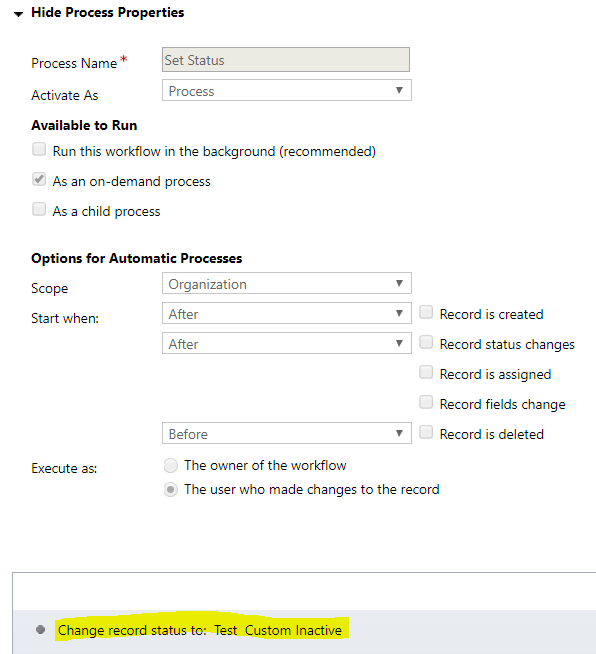Check the Record fields change option
The image size is (596, 654).
click(x=426, y=402)
